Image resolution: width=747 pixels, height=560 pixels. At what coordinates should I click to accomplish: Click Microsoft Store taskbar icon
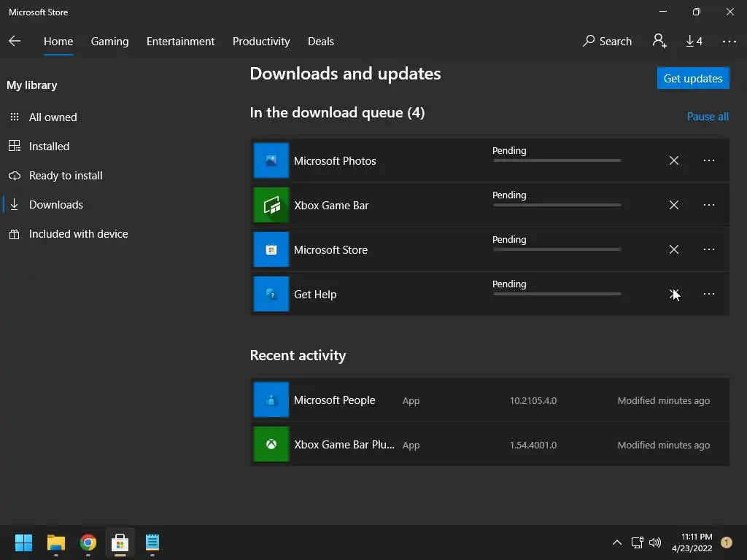(120, 542)
